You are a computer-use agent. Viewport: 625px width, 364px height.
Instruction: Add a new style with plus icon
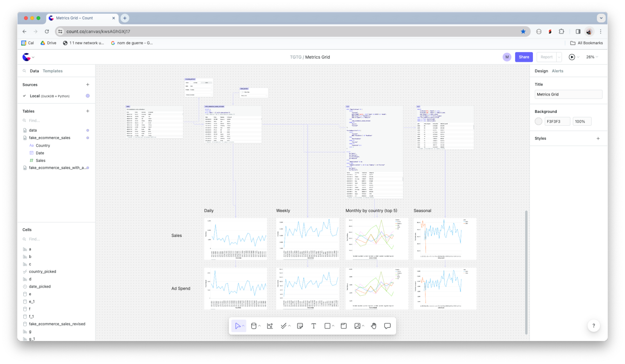[598, 138]
